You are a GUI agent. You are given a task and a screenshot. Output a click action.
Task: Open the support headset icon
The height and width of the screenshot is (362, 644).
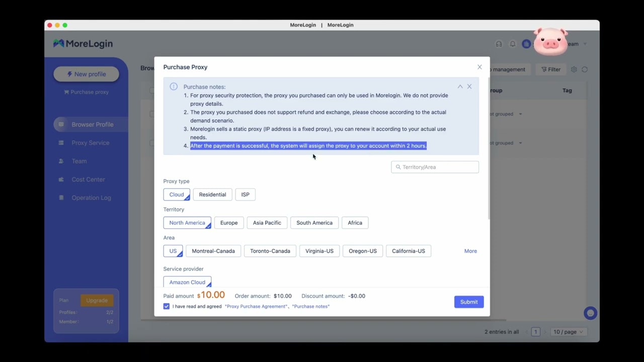tap(499, 44)
